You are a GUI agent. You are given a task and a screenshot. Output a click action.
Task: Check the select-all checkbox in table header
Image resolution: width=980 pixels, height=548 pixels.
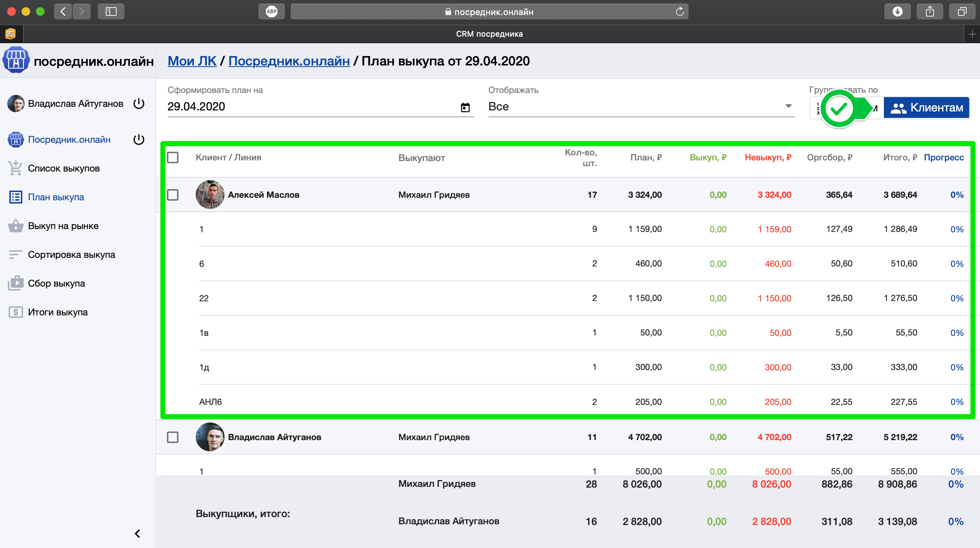coord(173,157)
